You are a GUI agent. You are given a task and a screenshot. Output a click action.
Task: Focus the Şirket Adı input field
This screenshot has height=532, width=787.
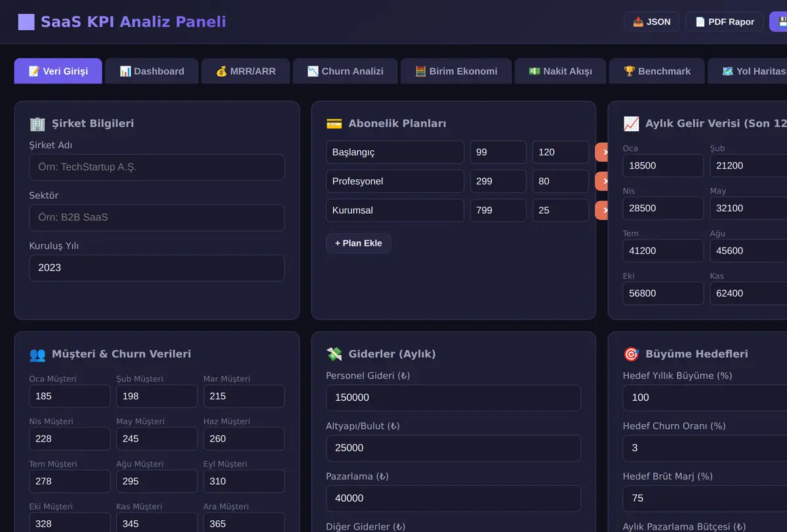[157, 167]
